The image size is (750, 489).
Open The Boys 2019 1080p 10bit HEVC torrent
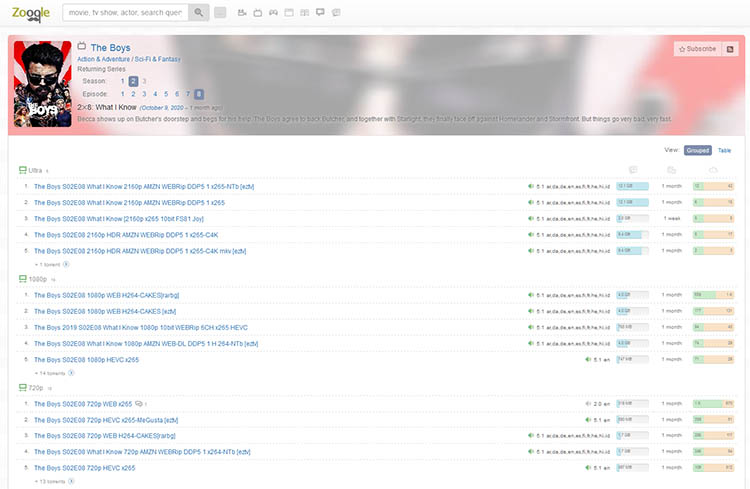(x=141, y=327)
